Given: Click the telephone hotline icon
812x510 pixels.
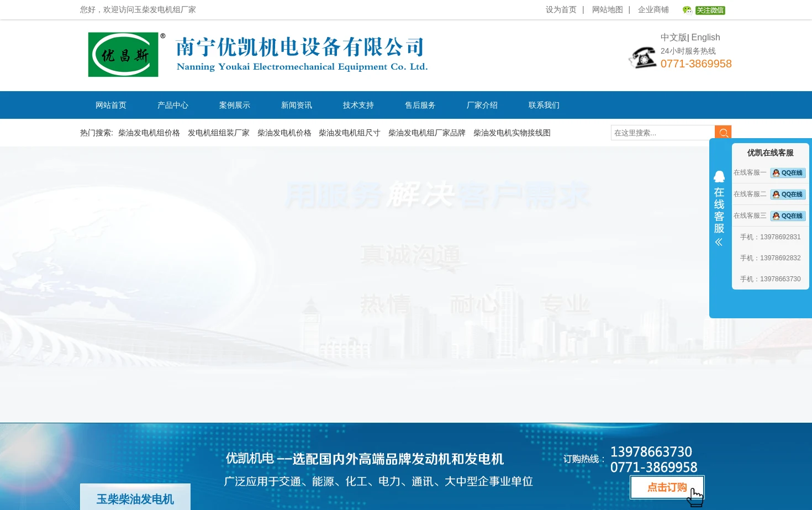Looking at the screenshot, I should tap(643, 57).
